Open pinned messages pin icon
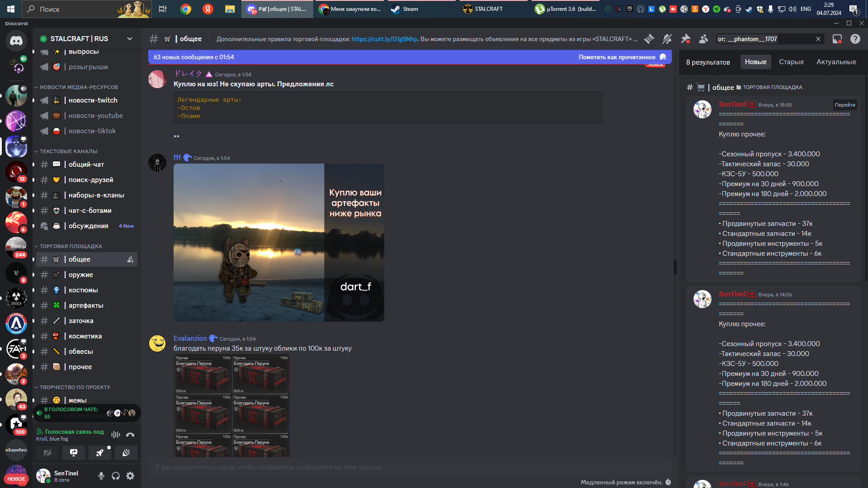This screenshot has width=868, height=488. (685, 39)
